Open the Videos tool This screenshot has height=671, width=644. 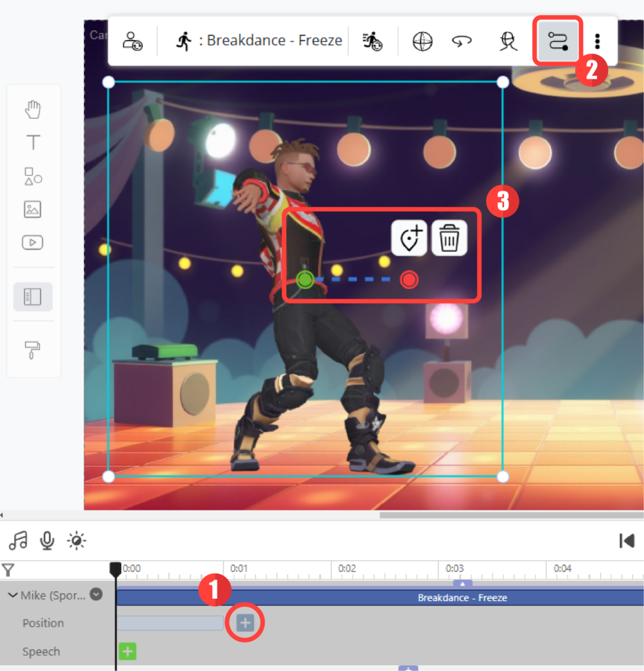tap(33, 242)
